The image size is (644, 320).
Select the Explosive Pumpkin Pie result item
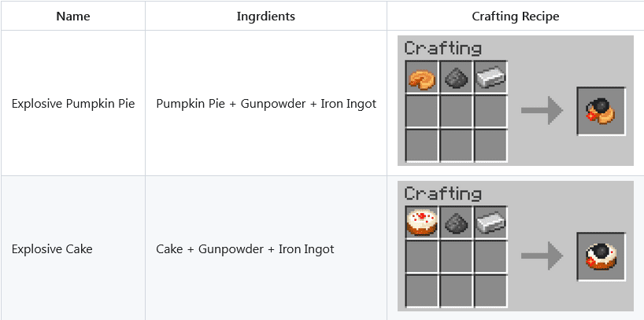click(601, 111)
